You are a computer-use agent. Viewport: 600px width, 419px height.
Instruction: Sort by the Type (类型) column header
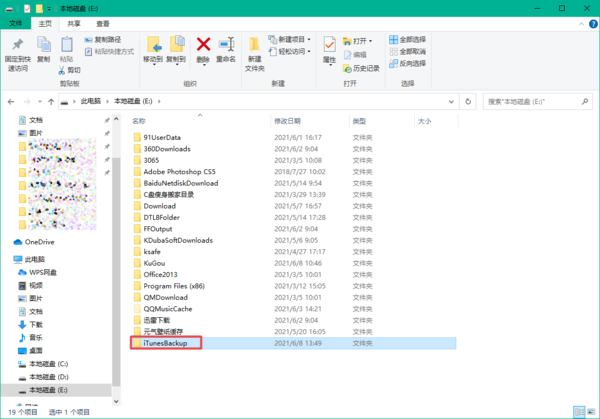click(x=359, y=121)
